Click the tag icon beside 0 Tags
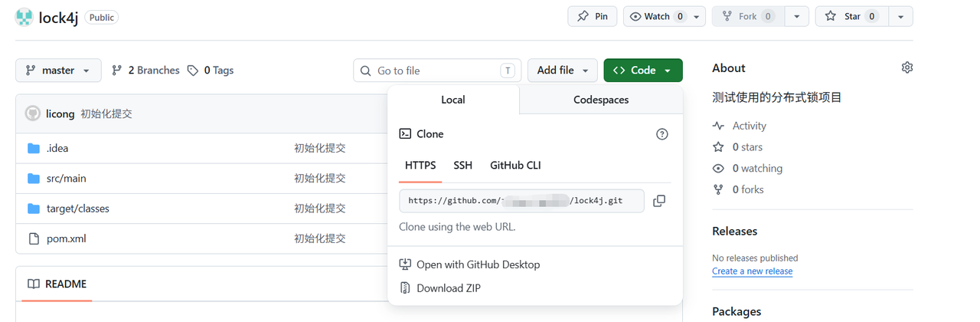Viewport: 980px width, 322px height. 193,70
